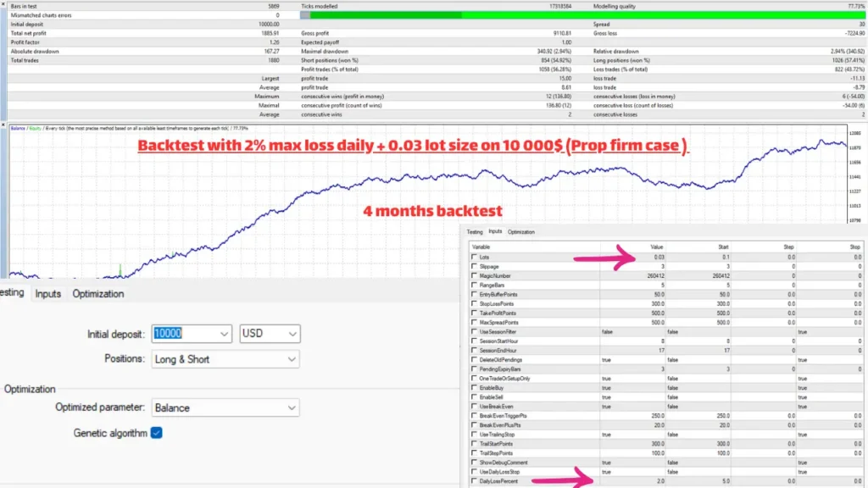Select Testing tab above the Variable table
Image resolution: width=868 pixels, height=488 pixels.
[x=475, y=231]
